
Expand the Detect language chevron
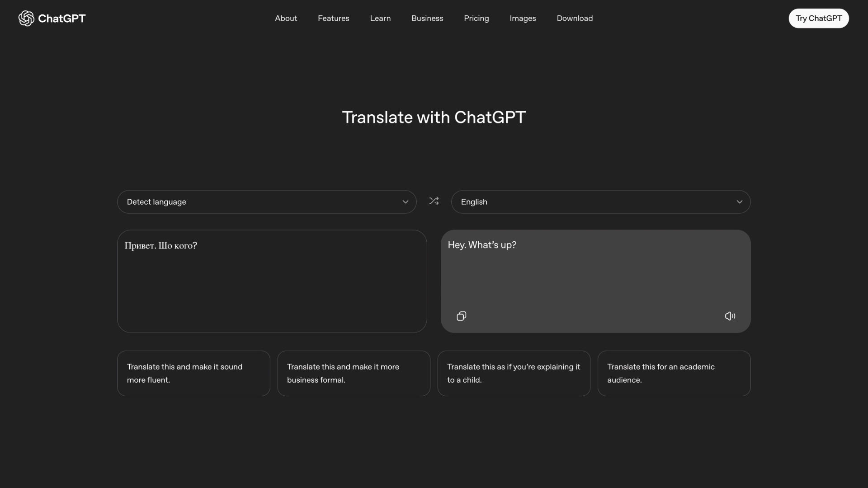(405, 202)
